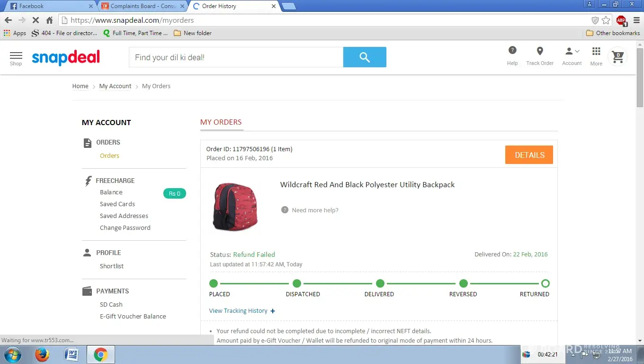
Task: Stop page loading with the X button
Action: (36, 20)
